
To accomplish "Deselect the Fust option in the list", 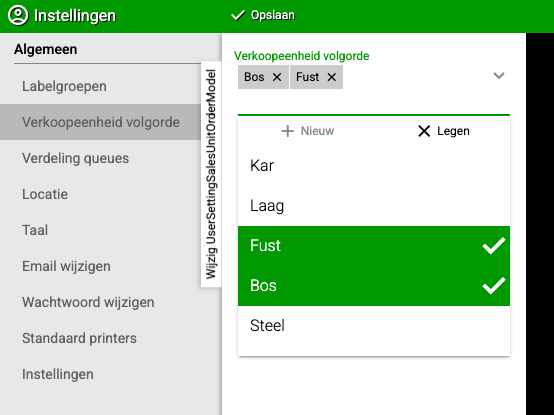I will click(374, 246).
